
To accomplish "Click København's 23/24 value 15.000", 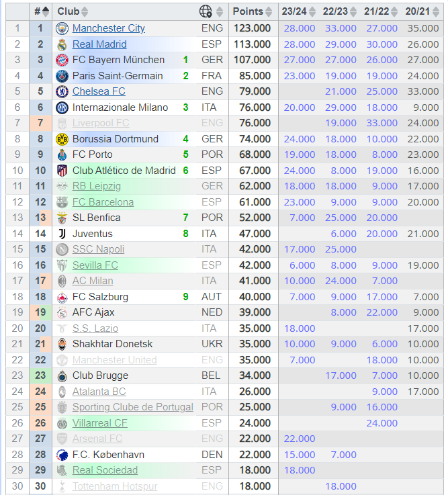I will 300,455.
